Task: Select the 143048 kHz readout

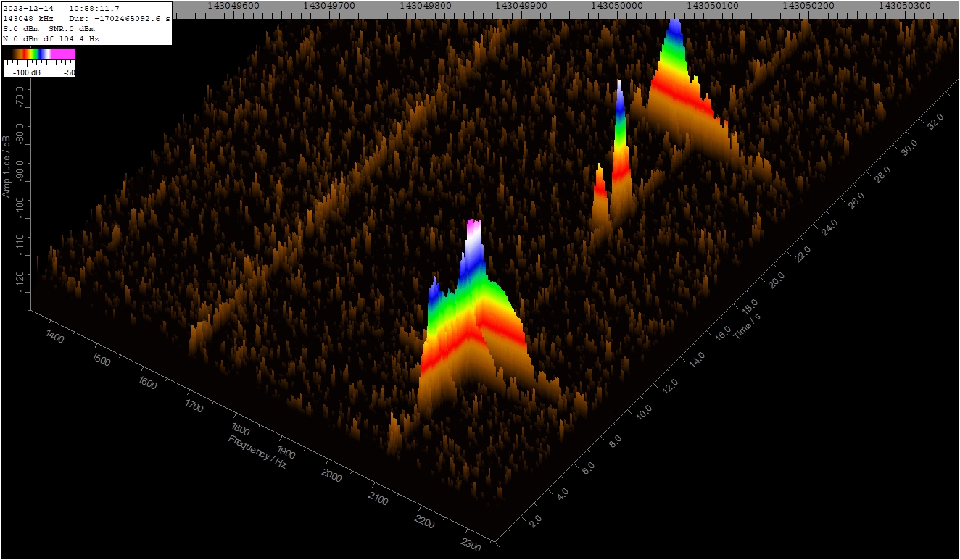Action: (28, 18)
